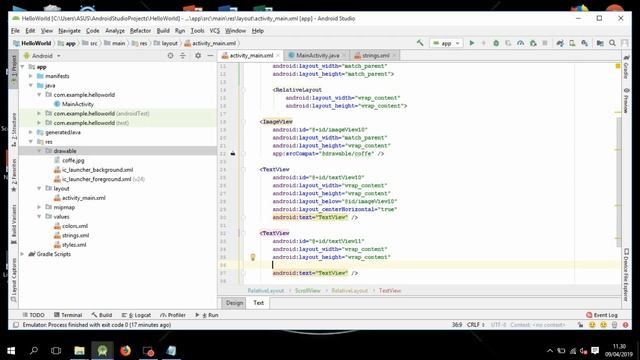Open Firefox from the Windows taskbar
This screenshot has height=360, width=640.
click(125, 351)
